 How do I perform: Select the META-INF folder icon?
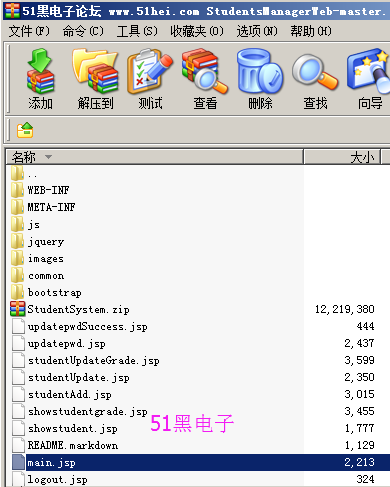[x=17, y=207]
